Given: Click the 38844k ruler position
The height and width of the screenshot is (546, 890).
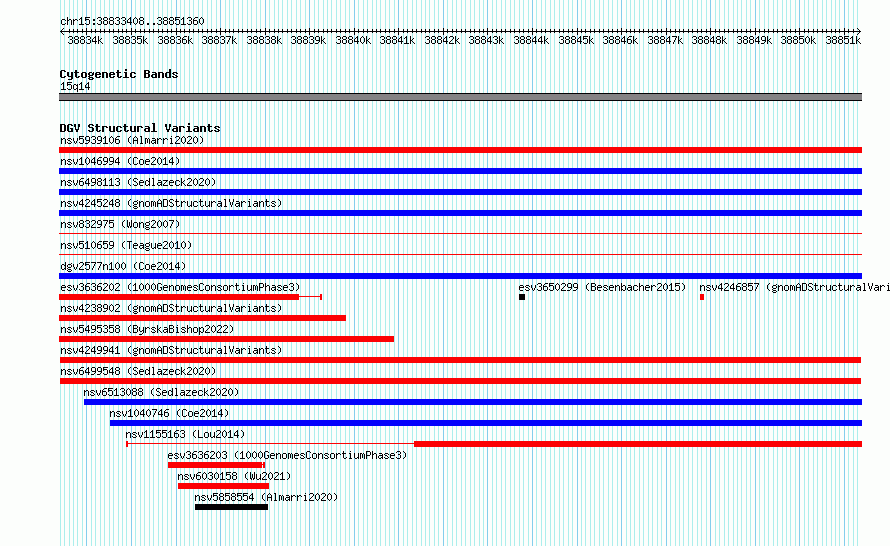Looking at the screenshot, I should (x=531, y=40).
